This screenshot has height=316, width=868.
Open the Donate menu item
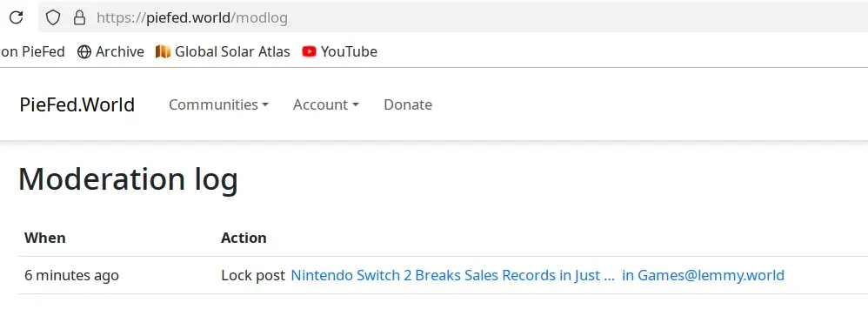click(407, 104)
